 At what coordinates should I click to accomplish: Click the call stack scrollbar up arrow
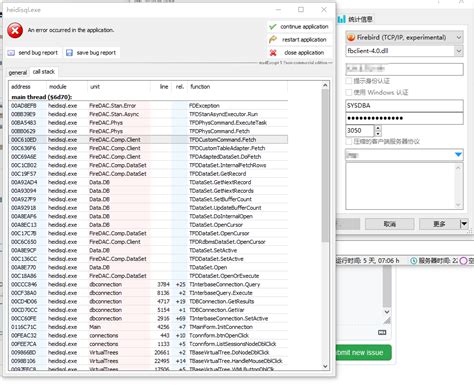325,85
